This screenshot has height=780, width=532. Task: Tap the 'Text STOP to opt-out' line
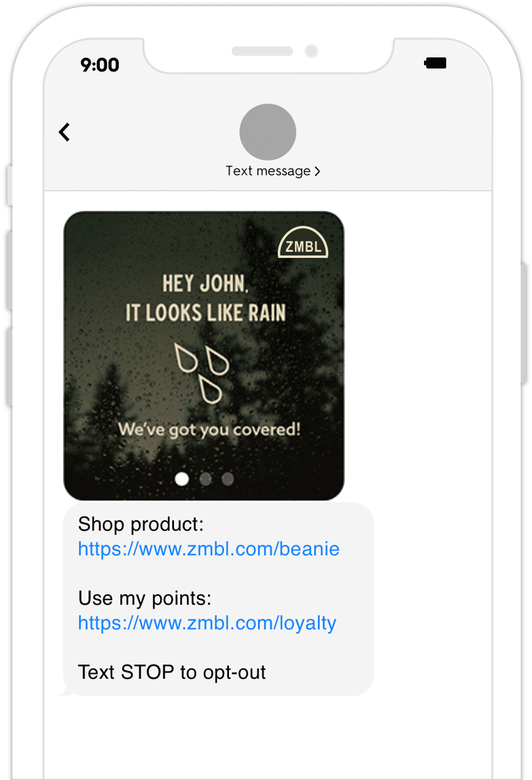172,672
